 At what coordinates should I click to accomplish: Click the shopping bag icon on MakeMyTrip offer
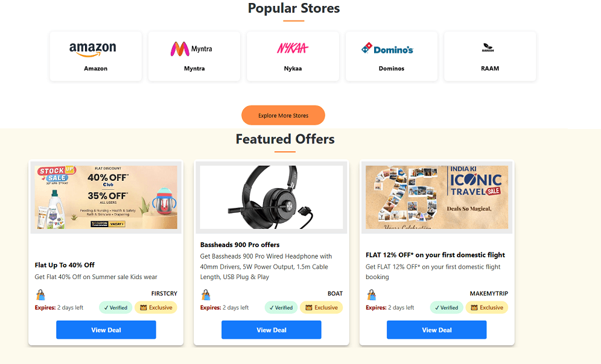point(371,295)
